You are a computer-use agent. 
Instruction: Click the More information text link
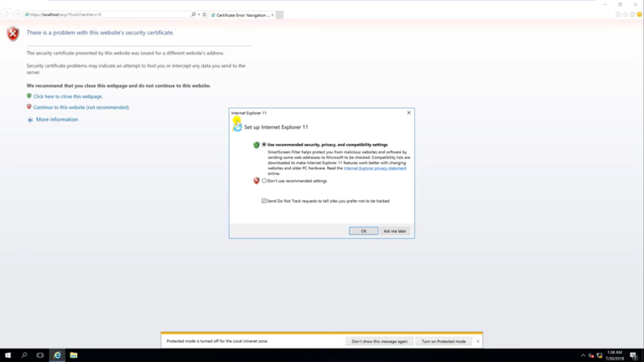[57, 120]
